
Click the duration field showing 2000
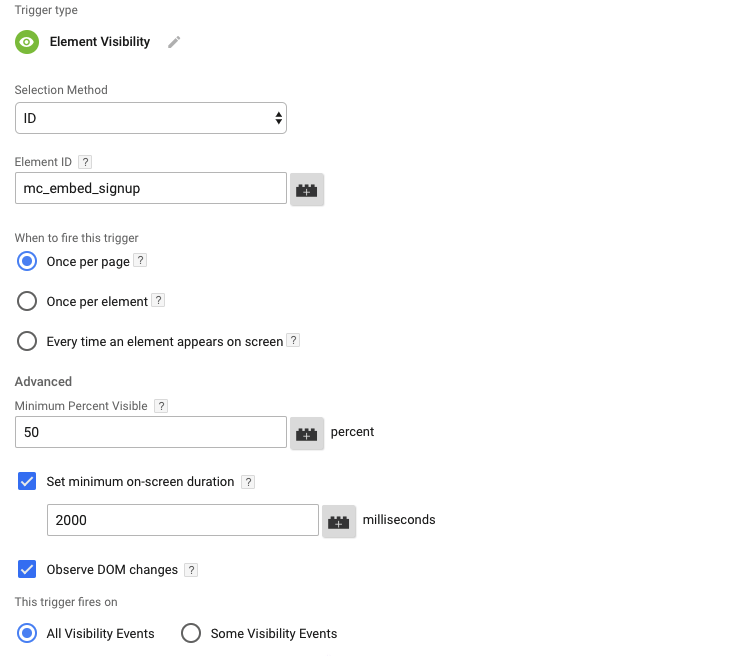point(183,520)
